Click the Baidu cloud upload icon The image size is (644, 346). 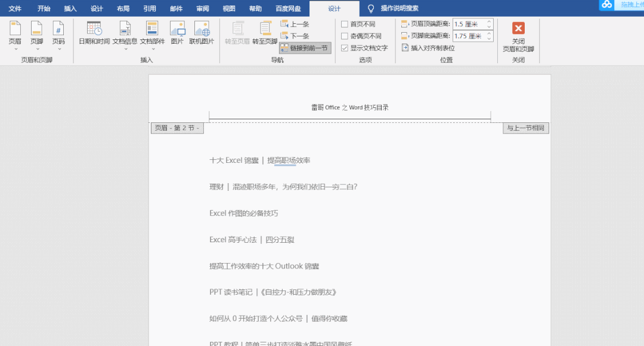(x=606, y=5)
